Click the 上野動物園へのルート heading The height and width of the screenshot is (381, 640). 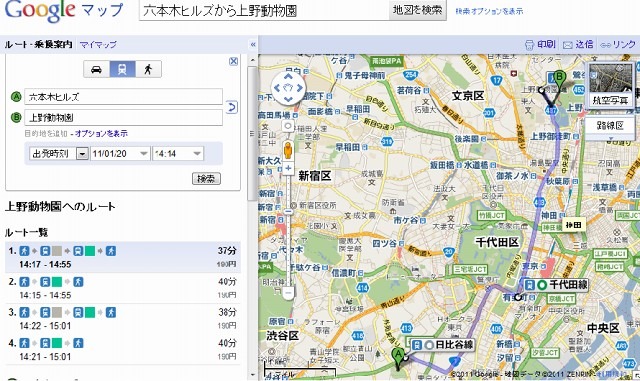(x=60, y=206)
